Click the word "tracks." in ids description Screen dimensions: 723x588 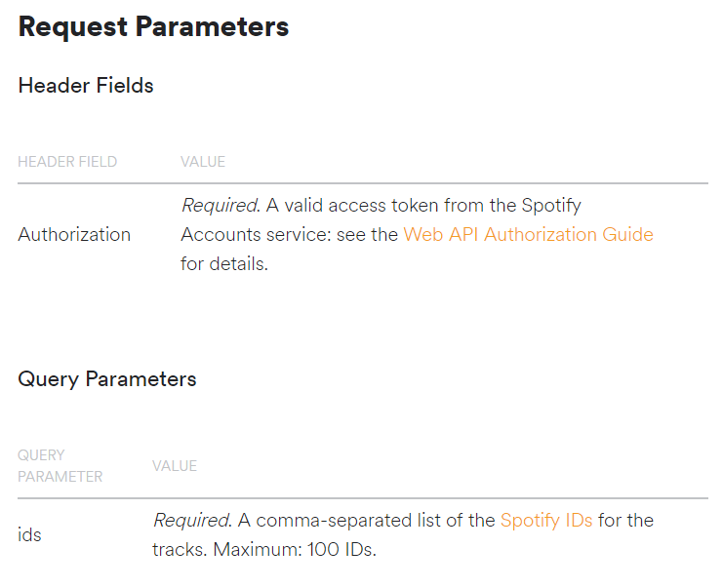(x=180, y=550)
